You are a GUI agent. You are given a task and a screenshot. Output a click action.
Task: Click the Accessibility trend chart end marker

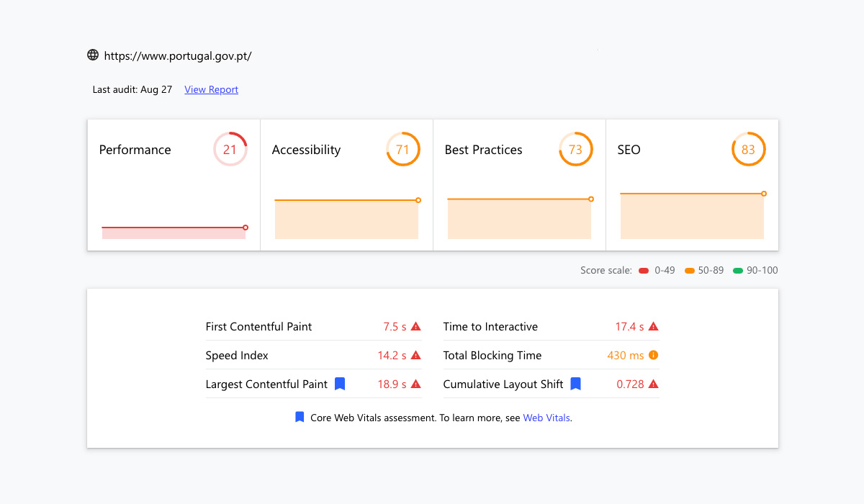coord(418,200)
